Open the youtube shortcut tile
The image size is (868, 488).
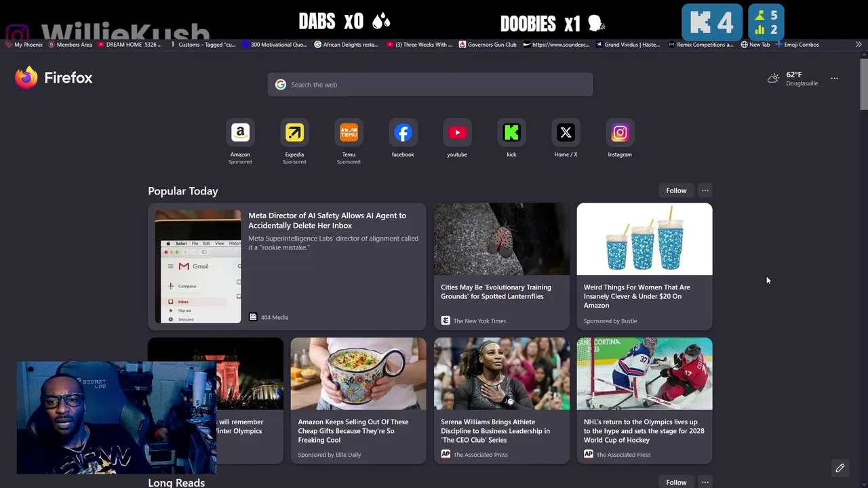pos(457,133)
